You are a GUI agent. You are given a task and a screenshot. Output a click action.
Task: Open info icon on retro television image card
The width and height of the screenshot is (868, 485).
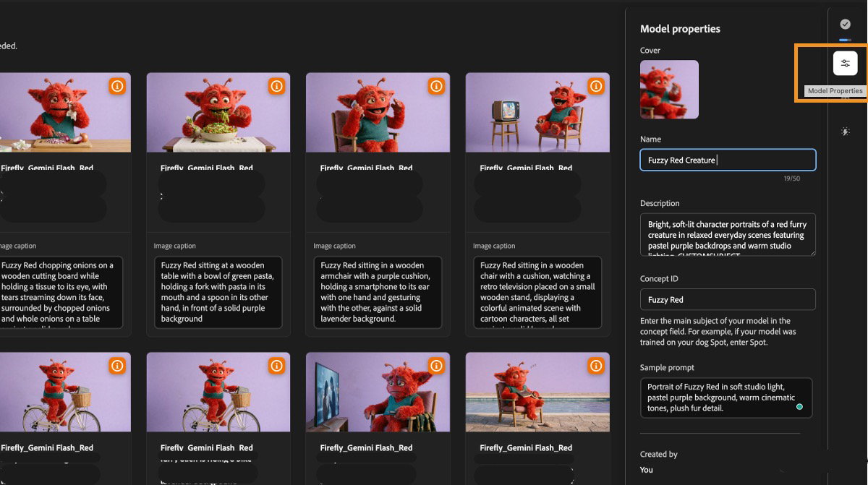click(x=596, y=86)
